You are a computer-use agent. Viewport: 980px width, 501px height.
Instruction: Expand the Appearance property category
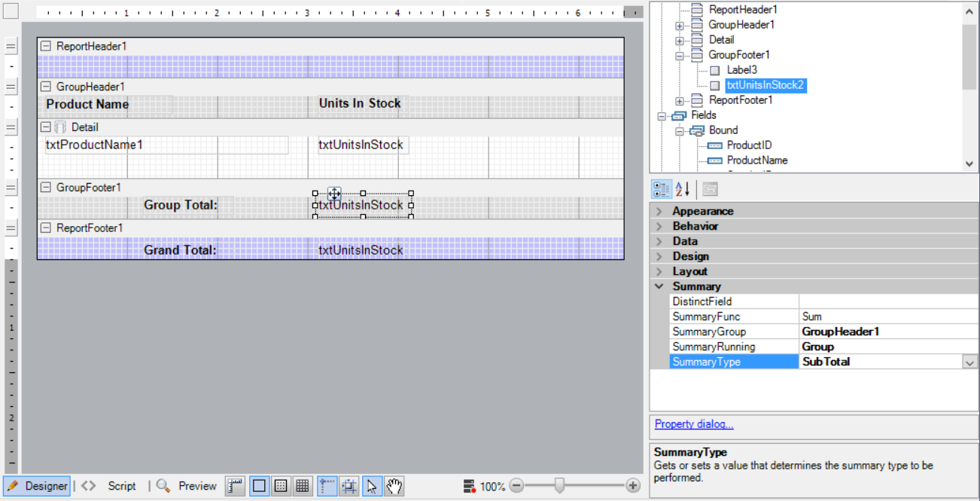point(660,212)
